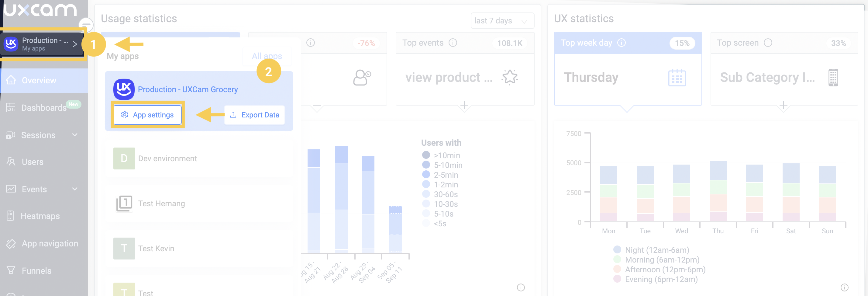Expand the Events menu chevron
The height and width of the screenshot is (296, 868).
75,189
